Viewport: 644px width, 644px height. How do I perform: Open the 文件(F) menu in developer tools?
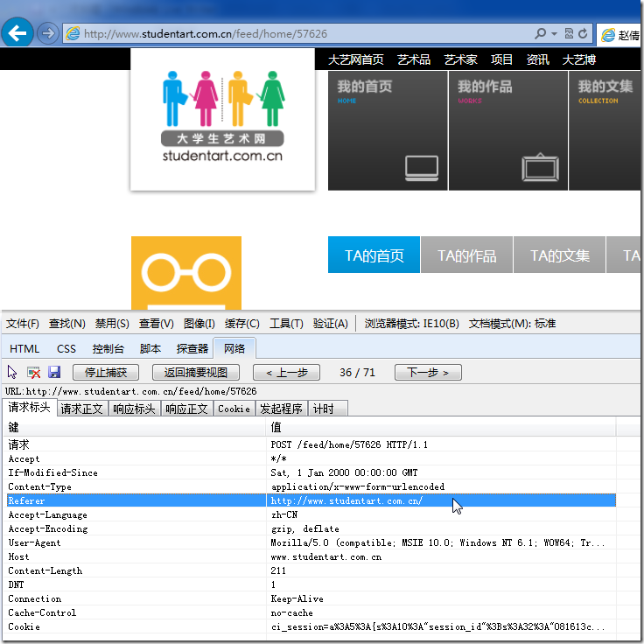pos(23,324)
